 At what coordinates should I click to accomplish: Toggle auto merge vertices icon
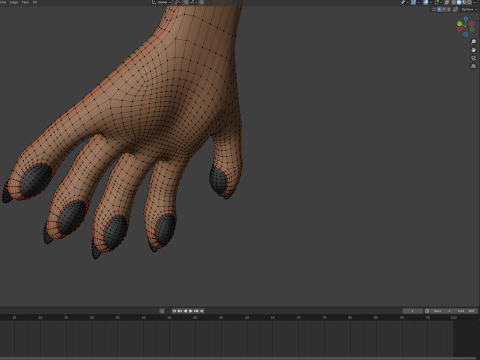(x=455, y=9)
